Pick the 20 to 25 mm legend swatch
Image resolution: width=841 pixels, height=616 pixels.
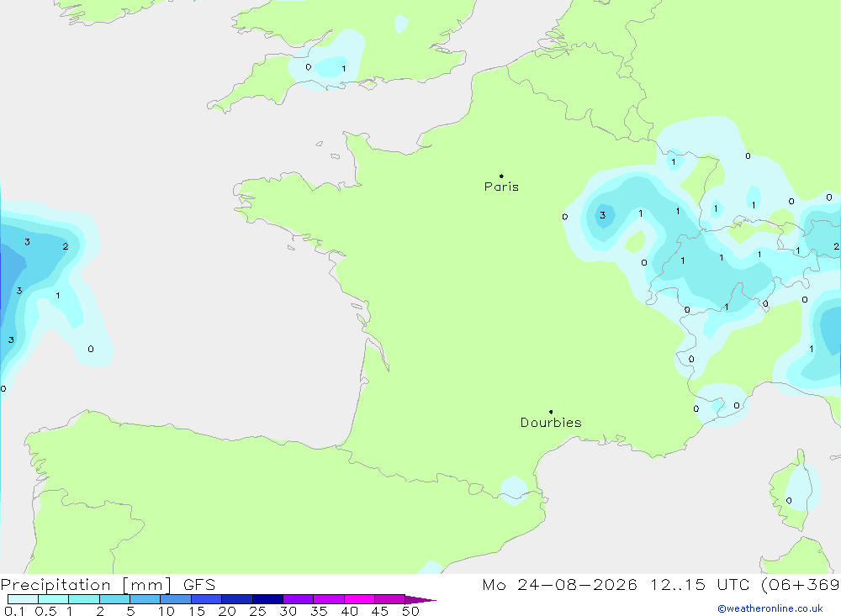click(237, 599)
